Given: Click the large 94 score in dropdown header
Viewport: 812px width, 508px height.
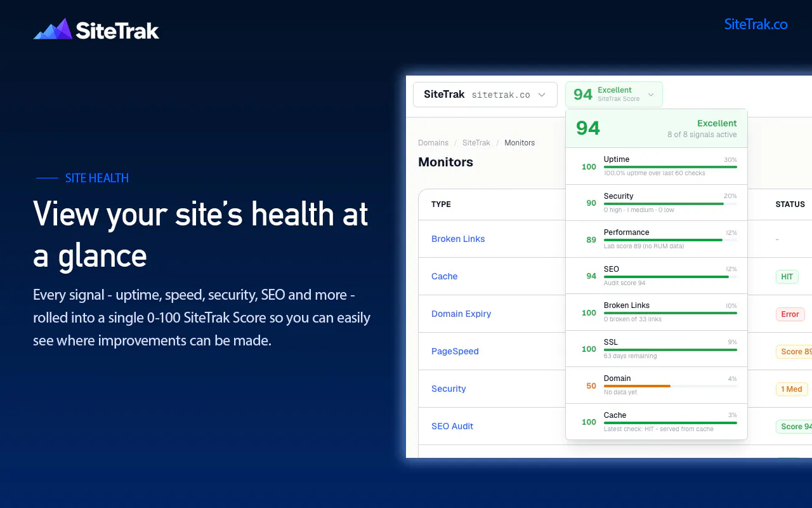Looking at the screenshot, I should coord(588,128).
